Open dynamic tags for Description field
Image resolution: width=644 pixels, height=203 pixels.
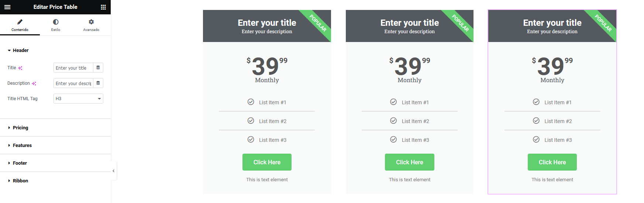[x=98, y=83]
